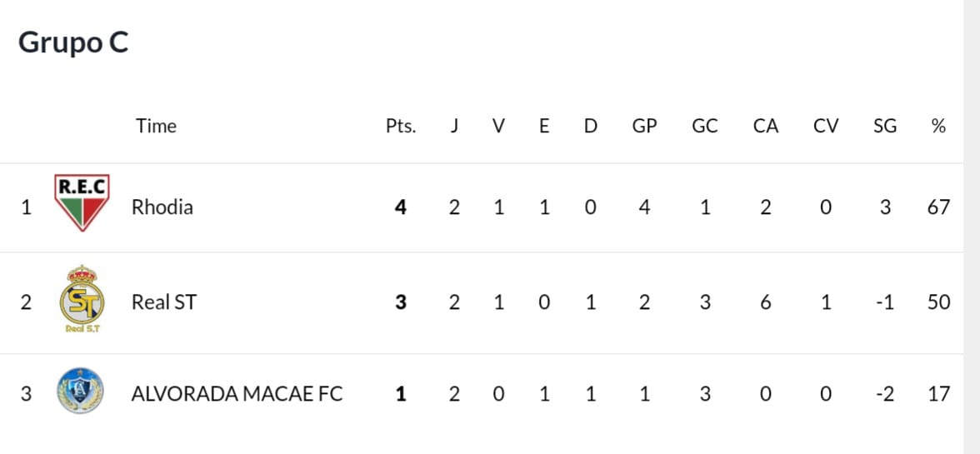Click the SG column header
This screenshot has height=454, width=980.
click(x=885, y=126)
